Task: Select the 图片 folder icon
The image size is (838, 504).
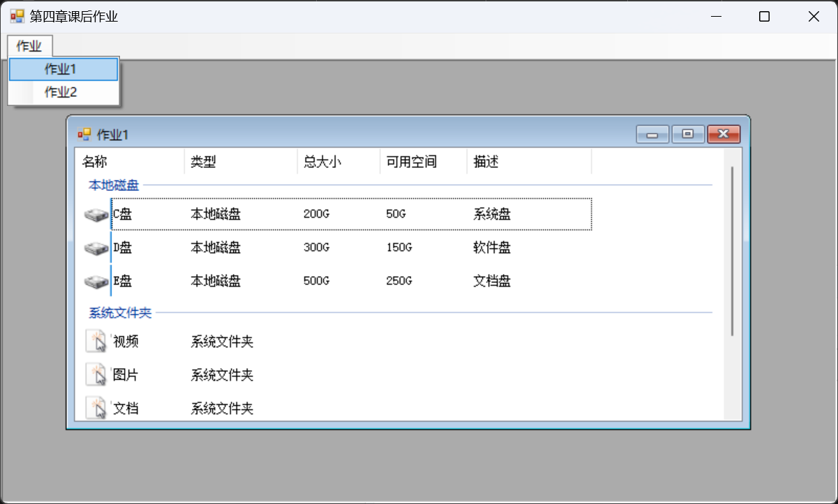Action: [x=96, y=375]
